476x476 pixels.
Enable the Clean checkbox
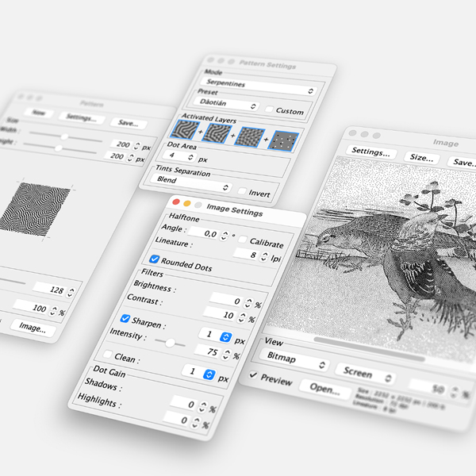107,355
